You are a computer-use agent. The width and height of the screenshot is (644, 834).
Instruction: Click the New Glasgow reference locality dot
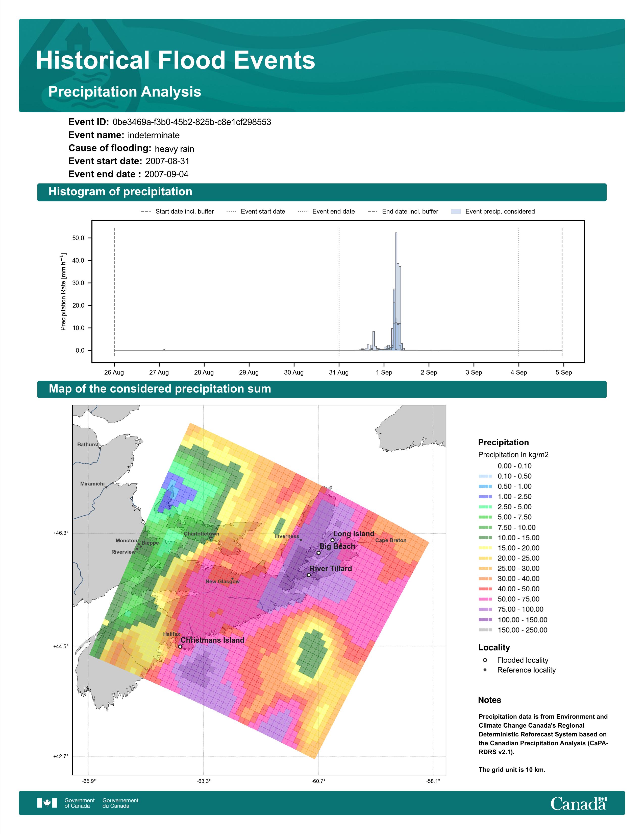pyautogui.click(x=232, y=578)
